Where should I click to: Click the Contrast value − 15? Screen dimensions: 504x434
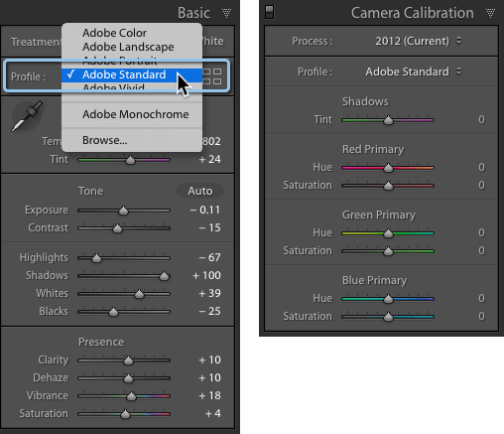tap(209, 227)
